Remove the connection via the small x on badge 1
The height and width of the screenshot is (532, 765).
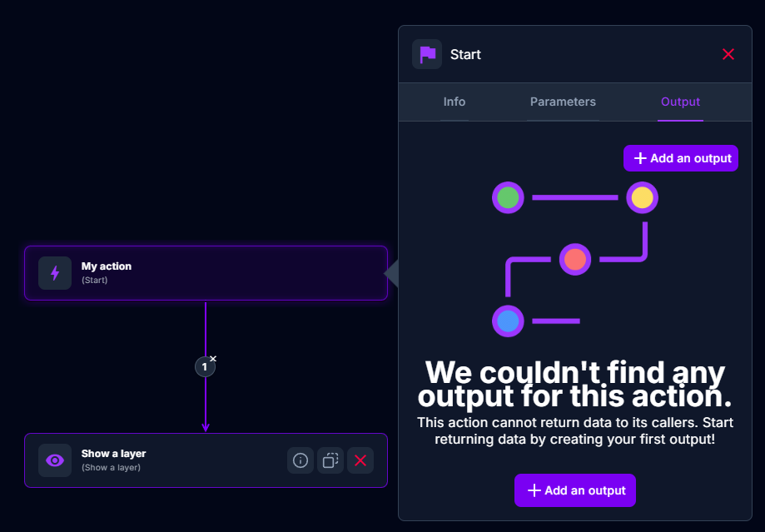coord(214,357)
